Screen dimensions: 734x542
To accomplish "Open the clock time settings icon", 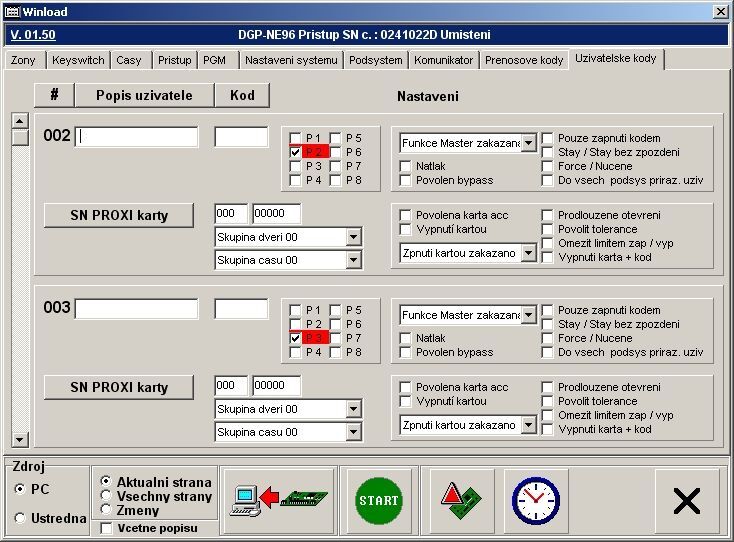I will [535, 500].
